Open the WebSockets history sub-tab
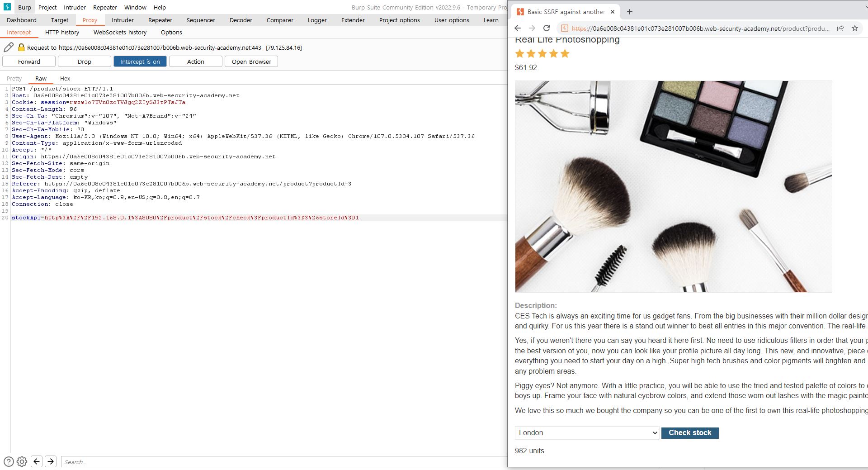 tap(120, 32)
